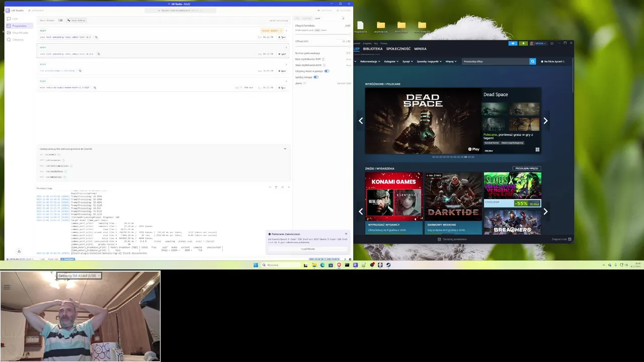The height and width of the screenshot is (362, 644).
Task: Copy the /v1/embeddings endpoint
Action: [65, 177]
